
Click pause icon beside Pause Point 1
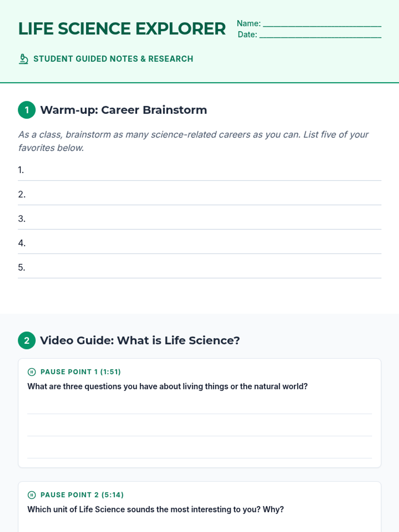click(x=32, y=372)
